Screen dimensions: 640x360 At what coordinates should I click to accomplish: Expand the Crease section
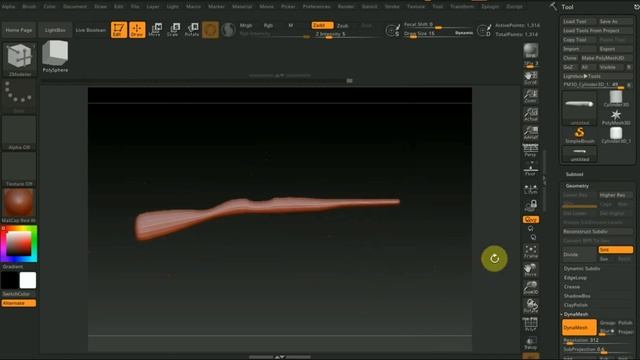pos(572,287)
